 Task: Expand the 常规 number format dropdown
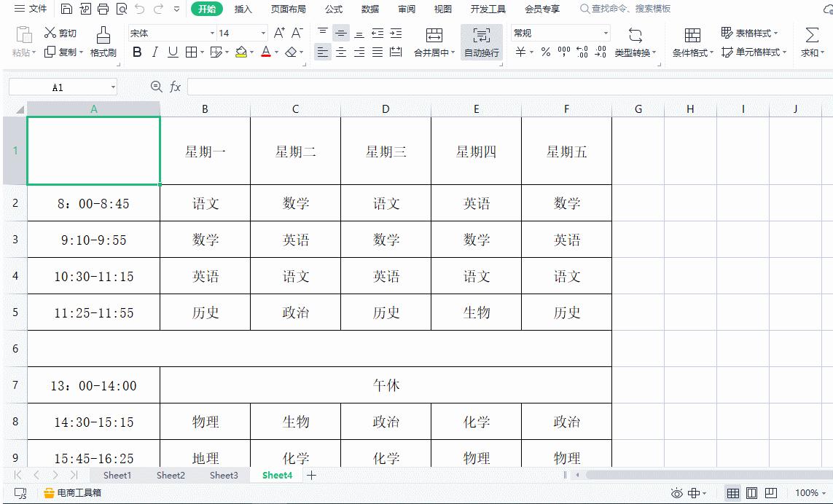coord(606,33)
